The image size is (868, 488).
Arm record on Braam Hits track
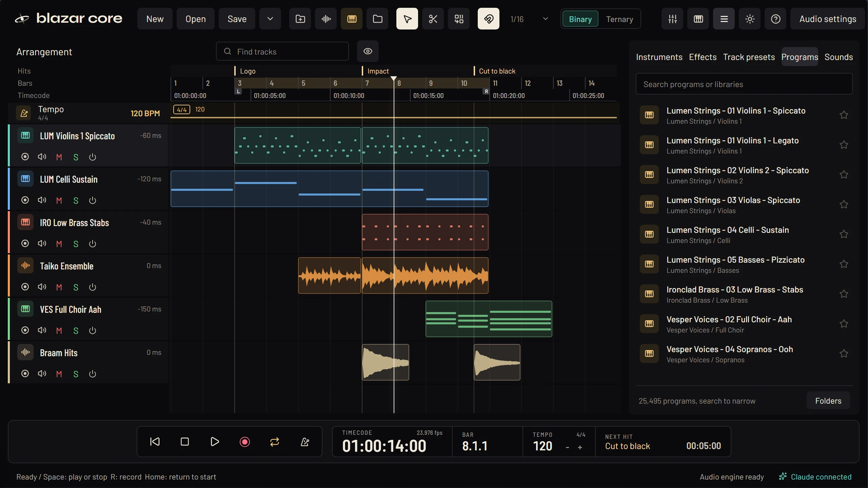[25, 373]
